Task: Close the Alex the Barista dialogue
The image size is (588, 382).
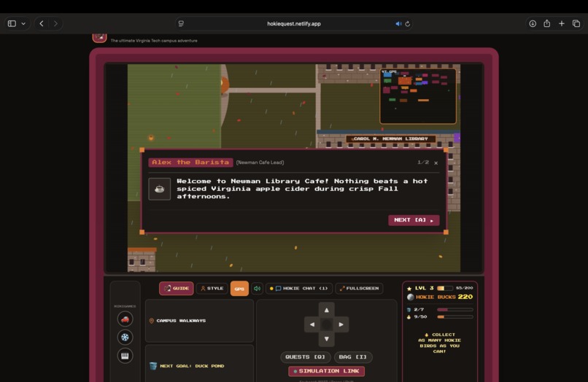Action: point(436,163)
